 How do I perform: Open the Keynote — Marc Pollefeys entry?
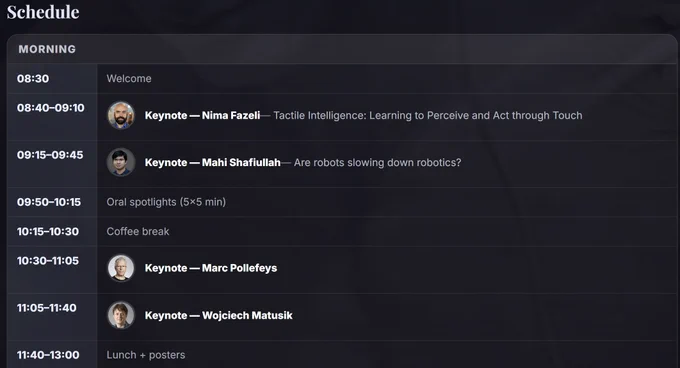tap(211, 268)
